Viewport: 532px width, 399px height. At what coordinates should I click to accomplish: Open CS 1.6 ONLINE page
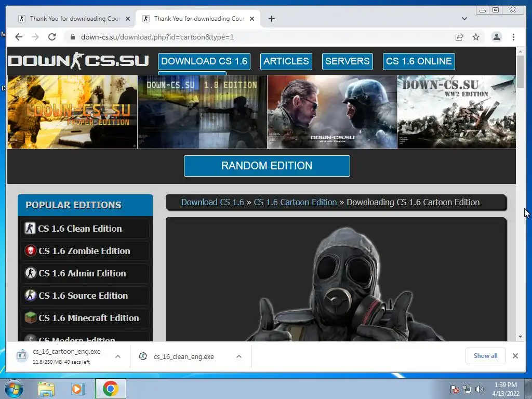pos(419,61)
